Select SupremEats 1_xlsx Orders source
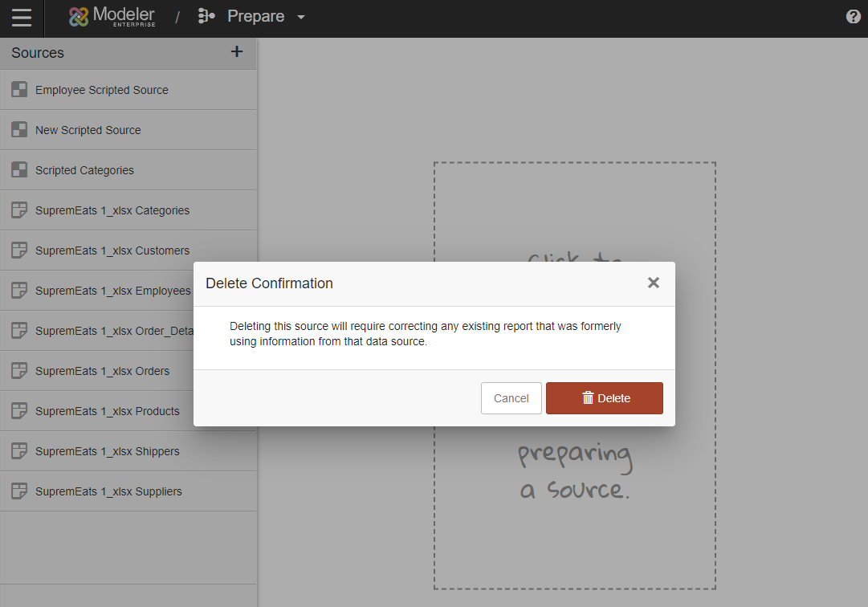868x607 pixels. click(x=103, y=371)
